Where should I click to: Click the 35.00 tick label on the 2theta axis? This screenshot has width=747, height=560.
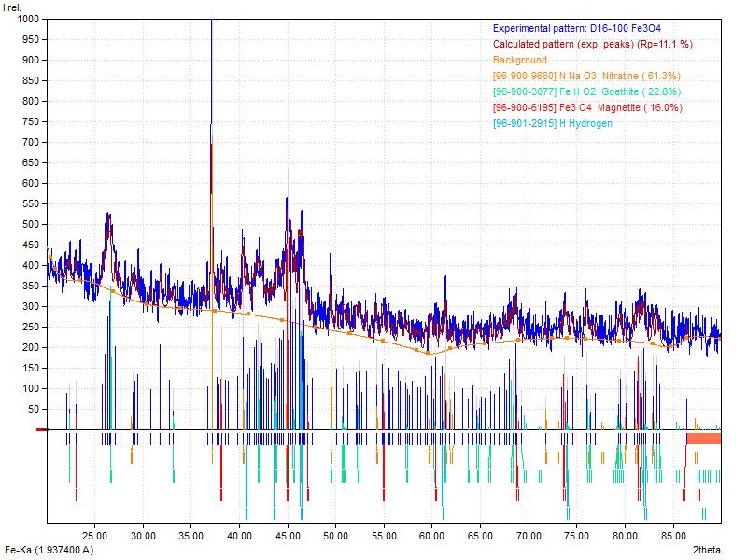click(191, 536)
